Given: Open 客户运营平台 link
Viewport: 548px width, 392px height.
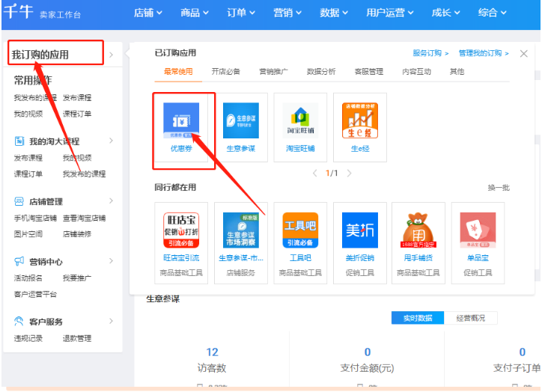Looking at the screenshot, I should (35, 294).
